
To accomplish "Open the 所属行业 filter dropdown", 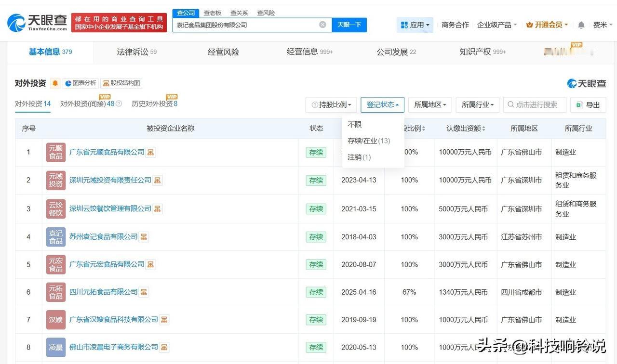I will pos(477,104).
